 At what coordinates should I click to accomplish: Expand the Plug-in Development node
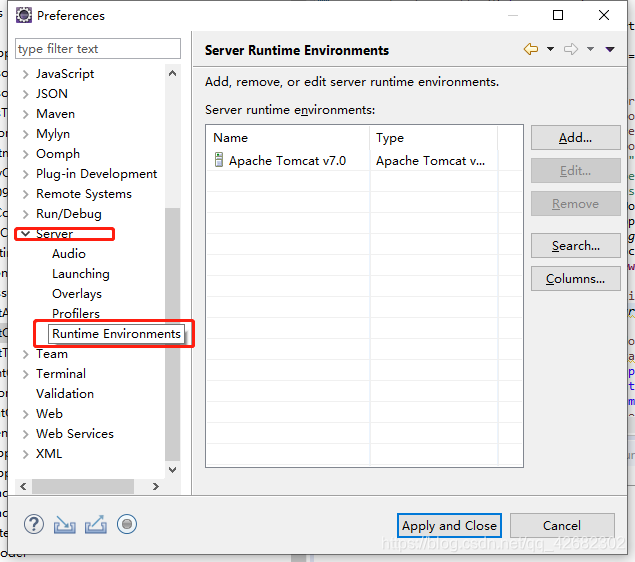tap(26, 174)
